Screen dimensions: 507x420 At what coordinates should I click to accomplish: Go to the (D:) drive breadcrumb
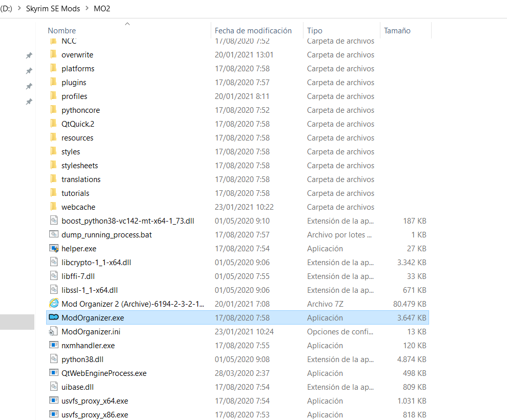click(6, 8)
